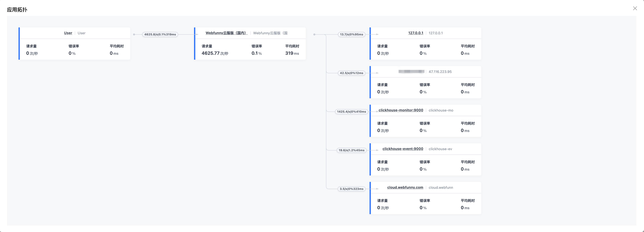The height and width of the screenshot is (232, 644).
Task: Click the blurred node name beside 47.116.223.95
Action: 411,72
